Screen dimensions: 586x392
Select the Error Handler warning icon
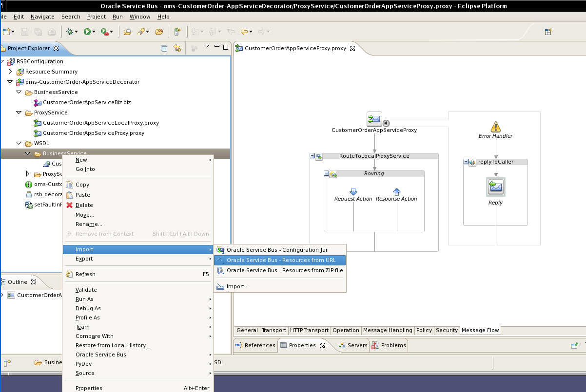click(495, 127)
